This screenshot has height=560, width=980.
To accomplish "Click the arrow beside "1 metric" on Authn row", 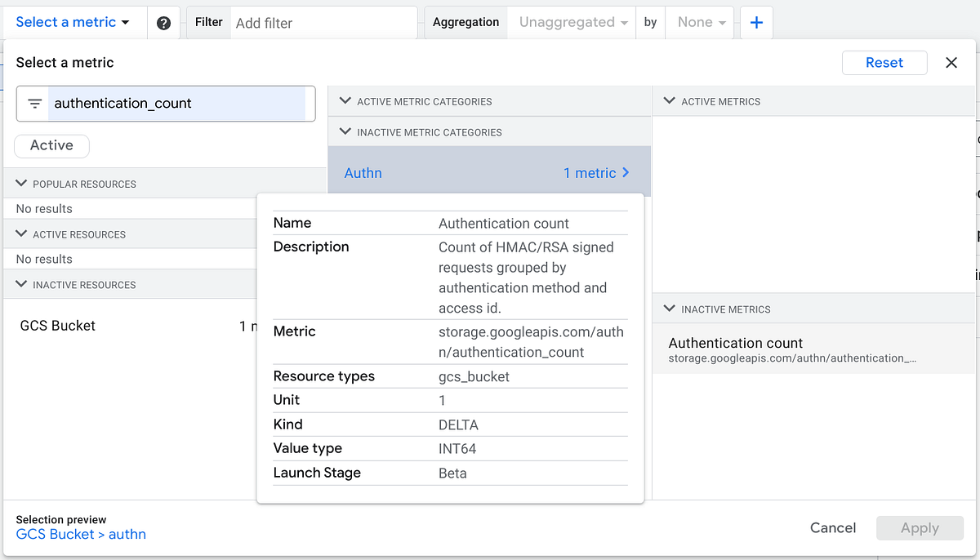I will [x=624, y=172].
